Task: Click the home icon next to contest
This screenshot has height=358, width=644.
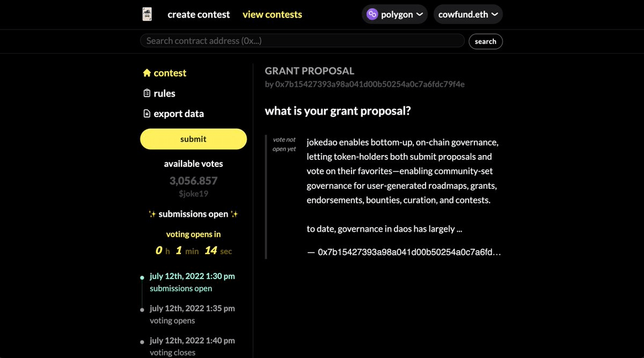Action: [x=147, y=73]
